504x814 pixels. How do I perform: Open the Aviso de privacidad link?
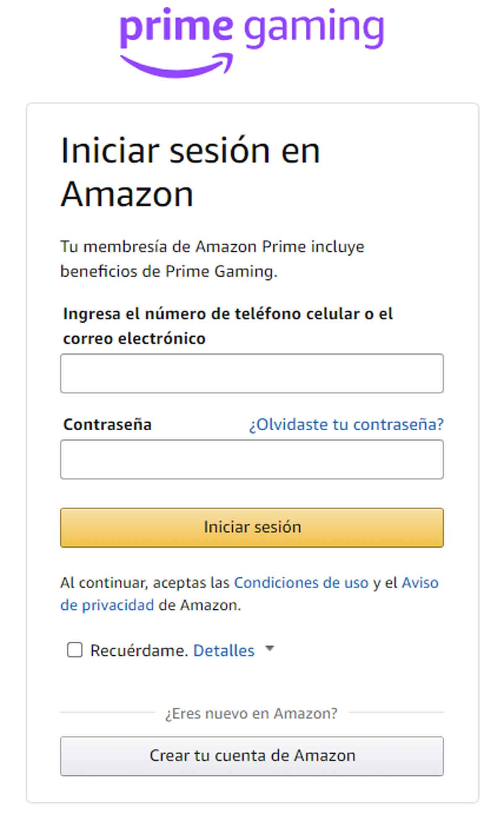(x=107, y=605)
